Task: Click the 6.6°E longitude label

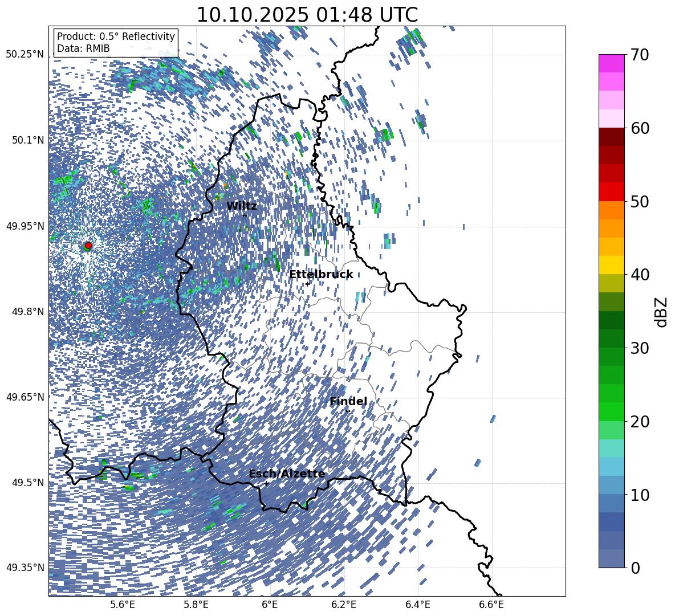Action: [491, 605]
